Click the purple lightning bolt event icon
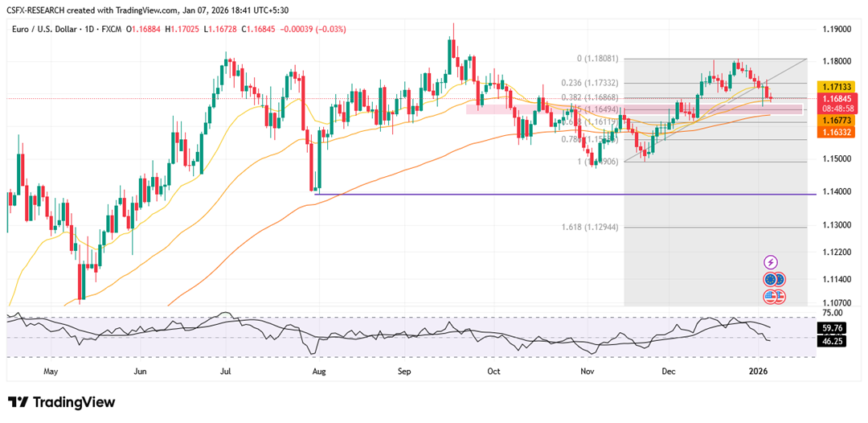Image resolution: width=868 pixels, height=423 pixels. [x=771, y=262]
